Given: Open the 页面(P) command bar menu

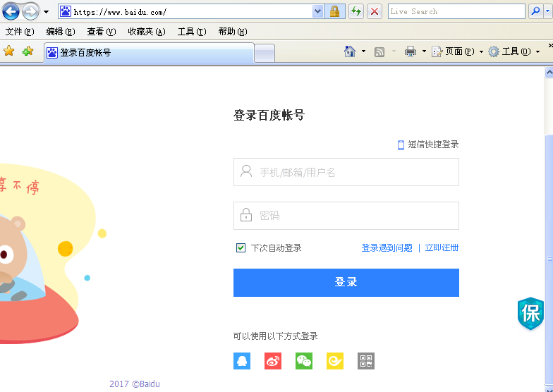Looking at the screenshot, I should [x=457, y=51].
